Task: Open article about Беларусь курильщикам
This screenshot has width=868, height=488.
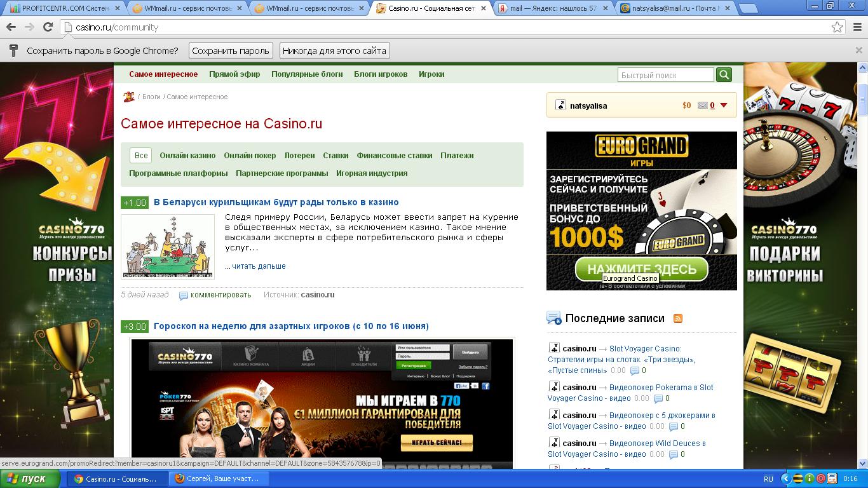Action: pos(276,203)
